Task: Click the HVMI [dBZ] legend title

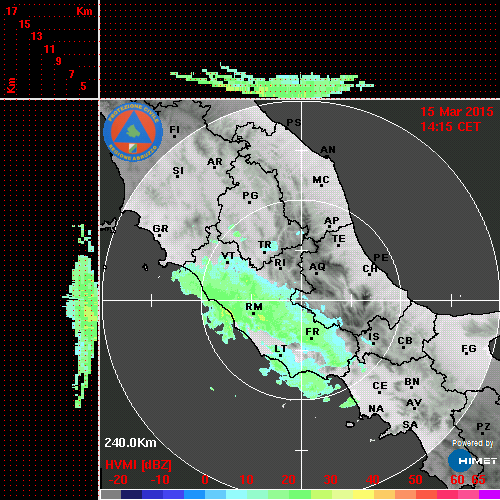Action: click(x=138, y=465)
